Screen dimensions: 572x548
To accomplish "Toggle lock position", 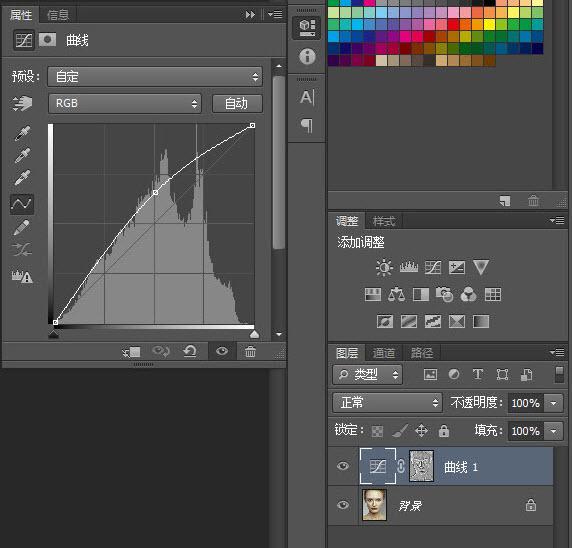I will pos(421,431).
